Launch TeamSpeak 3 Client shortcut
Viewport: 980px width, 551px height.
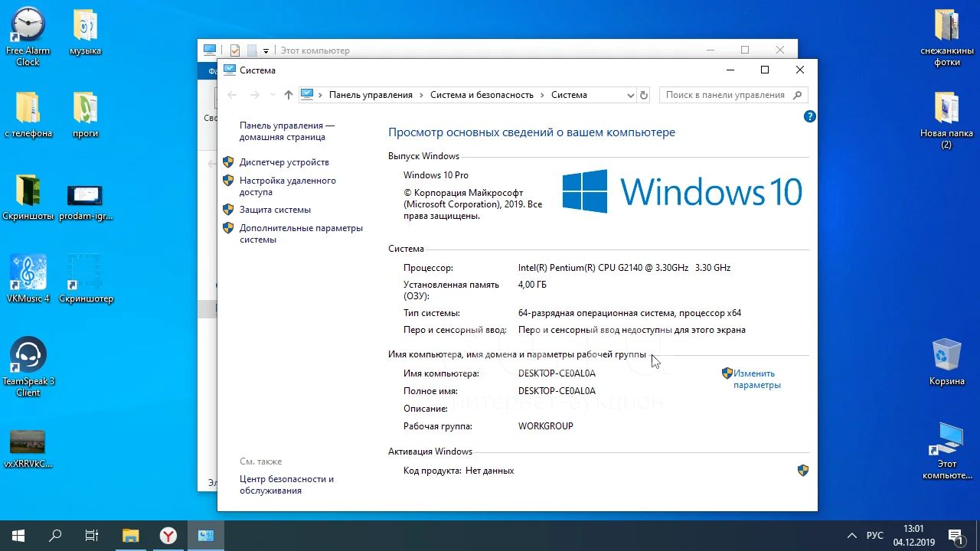(28, 367)
